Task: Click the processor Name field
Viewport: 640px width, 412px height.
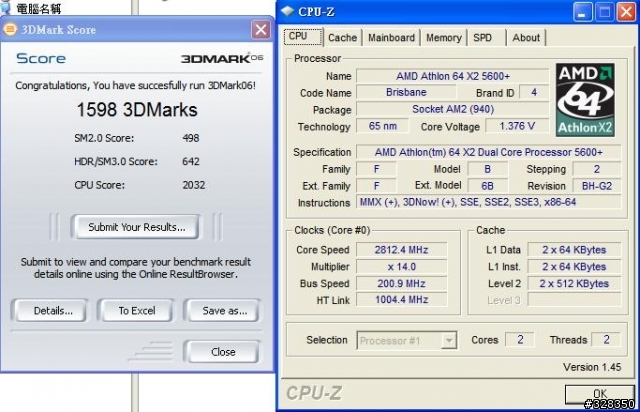Action: (x=453, y=76)
